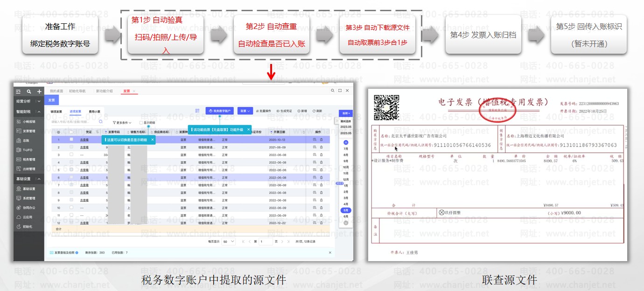Click the search icon in the invoice filter box

(x=101, y=122)
